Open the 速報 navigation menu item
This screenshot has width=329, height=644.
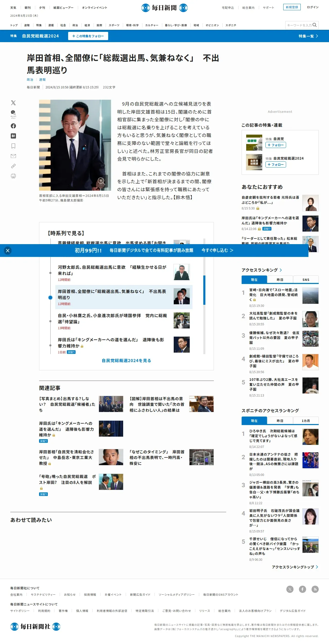27,25
